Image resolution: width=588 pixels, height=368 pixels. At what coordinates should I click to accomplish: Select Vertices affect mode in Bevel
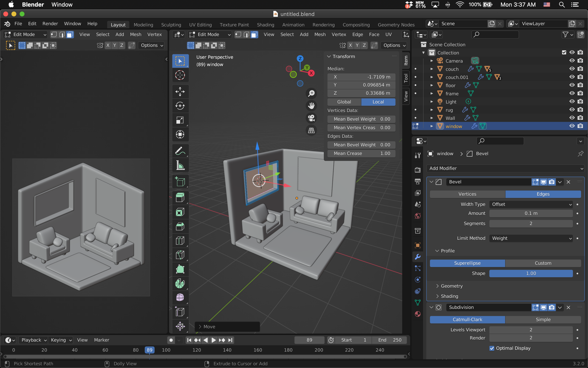(x=467, y=194)
